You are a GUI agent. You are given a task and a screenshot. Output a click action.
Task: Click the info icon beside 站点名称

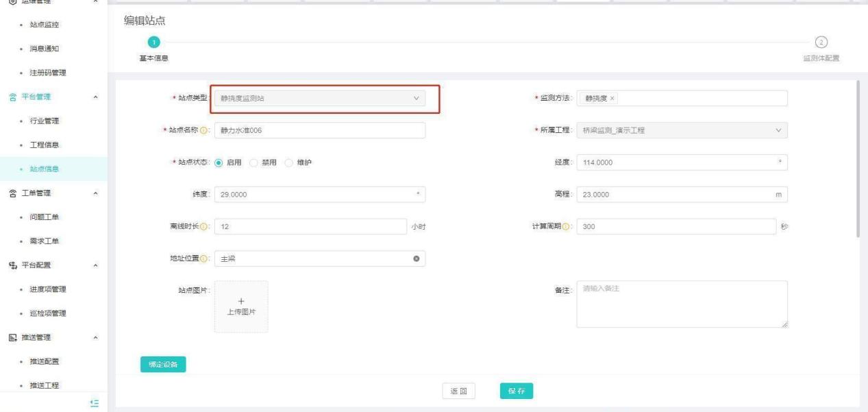point(203,131)
